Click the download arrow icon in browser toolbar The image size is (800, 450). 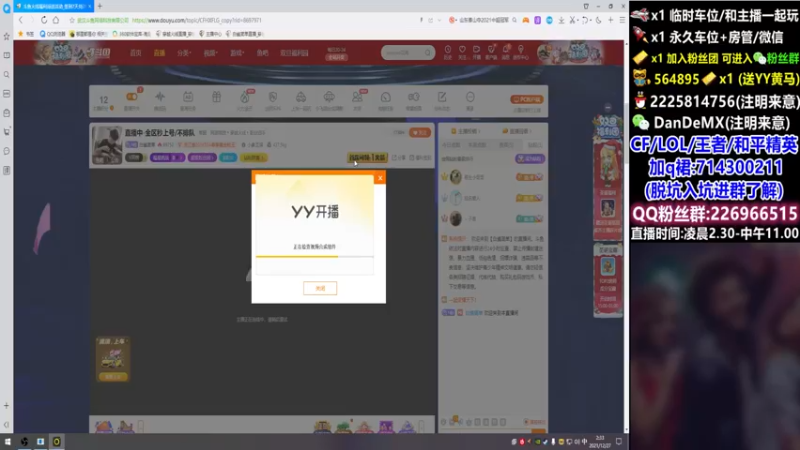pos(561,20)
